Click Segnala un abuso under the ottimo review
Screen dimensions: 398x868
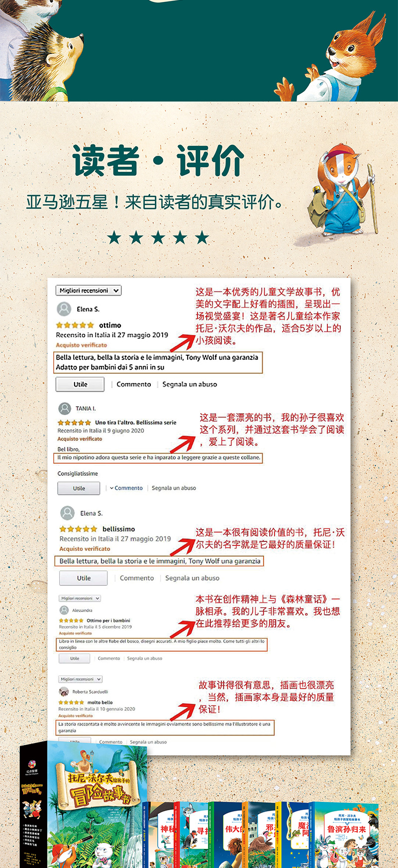tap(190, 384)
